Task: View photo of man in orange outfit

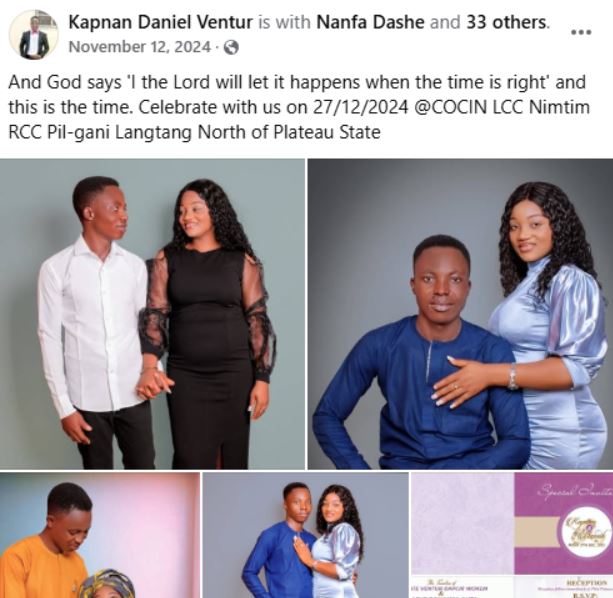Action: [x=100, y=535]
